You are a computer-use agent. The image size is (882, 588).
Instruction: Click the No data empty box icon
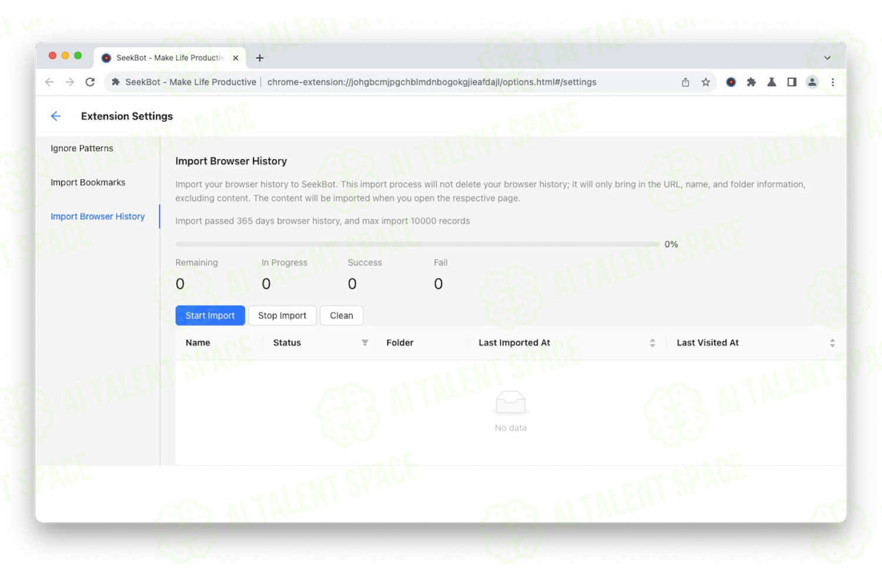[x=510, y=402]
